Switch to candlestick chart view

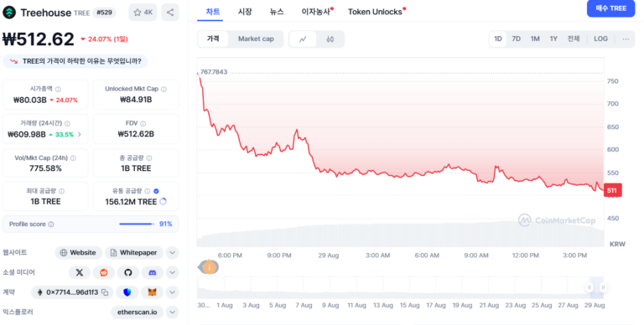[x=330, y=39]
